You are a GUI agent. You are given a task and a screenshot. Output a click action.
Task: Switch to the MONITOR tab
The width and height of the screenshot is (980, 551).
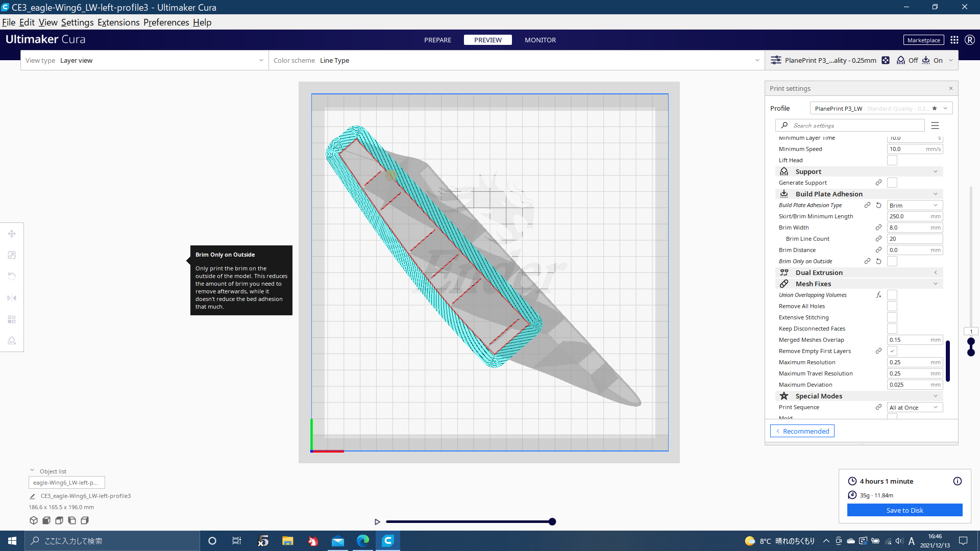pyautogui.click(x=540, y=40)
